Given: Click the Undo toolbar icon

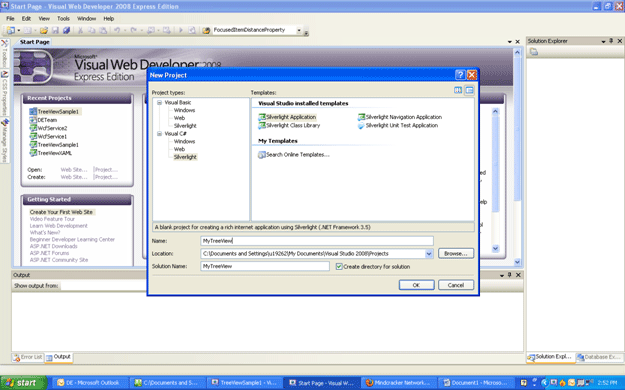Looking at the screenshot, I should [x=117, y=30].
